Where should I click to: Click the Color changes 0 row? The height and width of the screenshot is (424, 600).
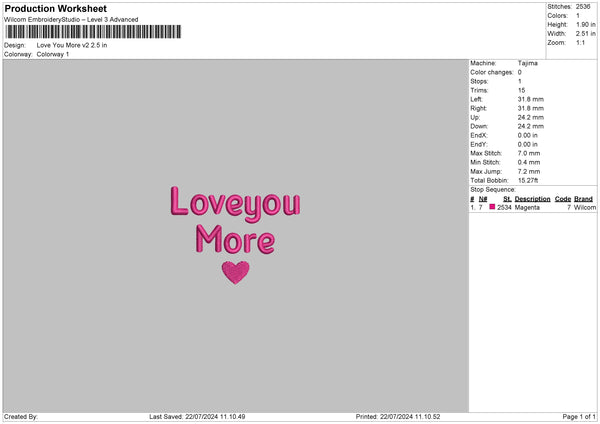496,72
